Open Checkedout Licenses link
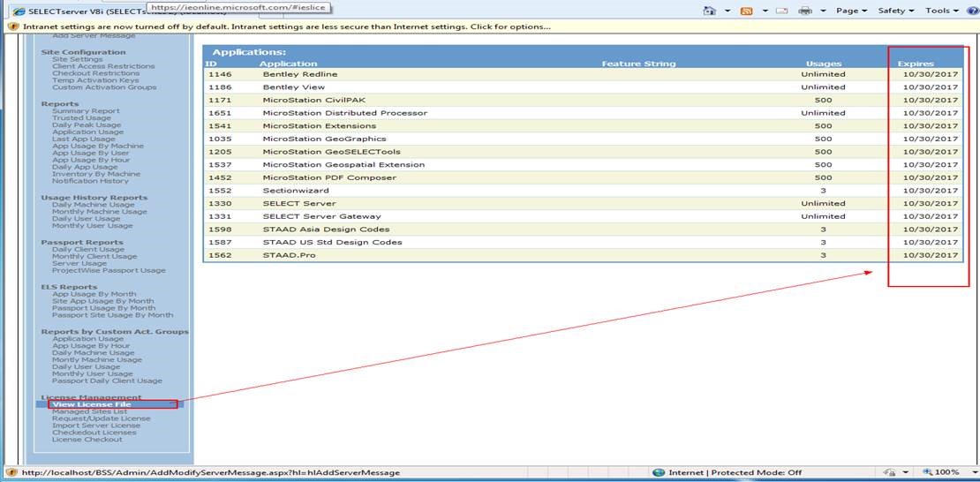 [94, 432]
